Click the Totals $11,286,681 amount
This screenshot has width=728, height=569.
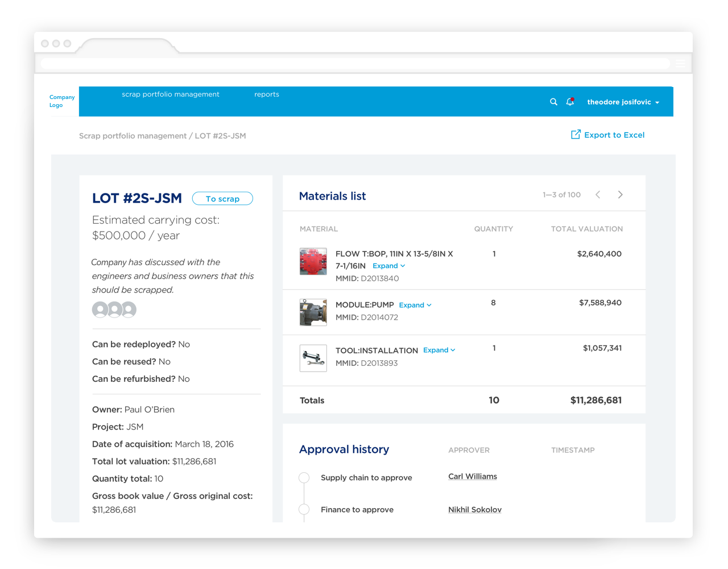596,401
